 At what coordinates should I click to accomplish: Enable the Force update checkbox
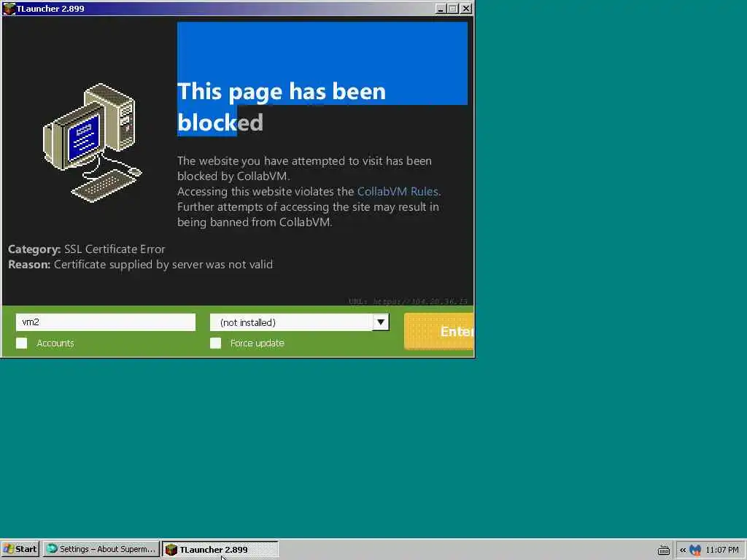[215, 343]
